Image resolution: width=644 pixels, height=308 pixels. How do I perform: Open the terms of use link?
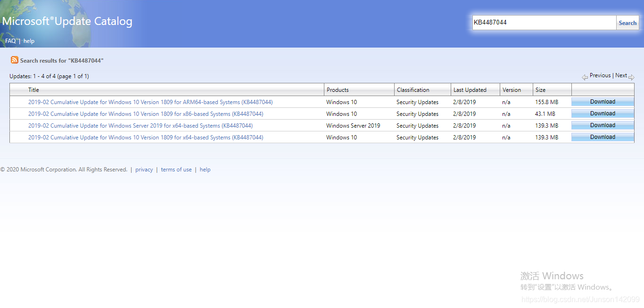[176, 170]
